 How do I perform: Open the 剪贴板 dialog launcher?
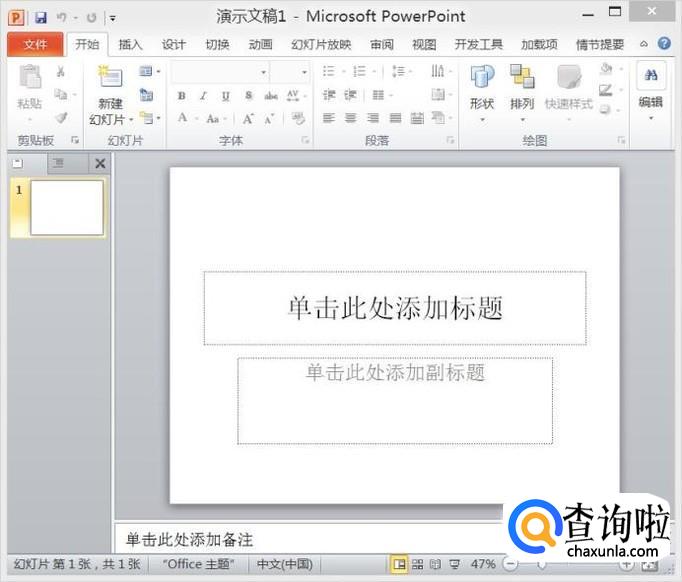coord(75,140)
